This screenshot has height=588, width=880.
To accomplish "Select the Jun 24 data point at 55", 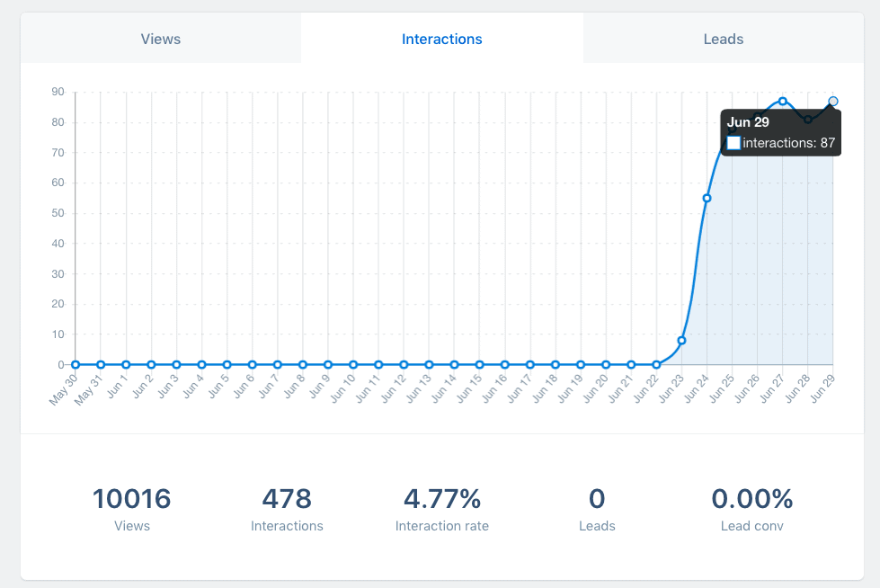I will tap(707, 198).
